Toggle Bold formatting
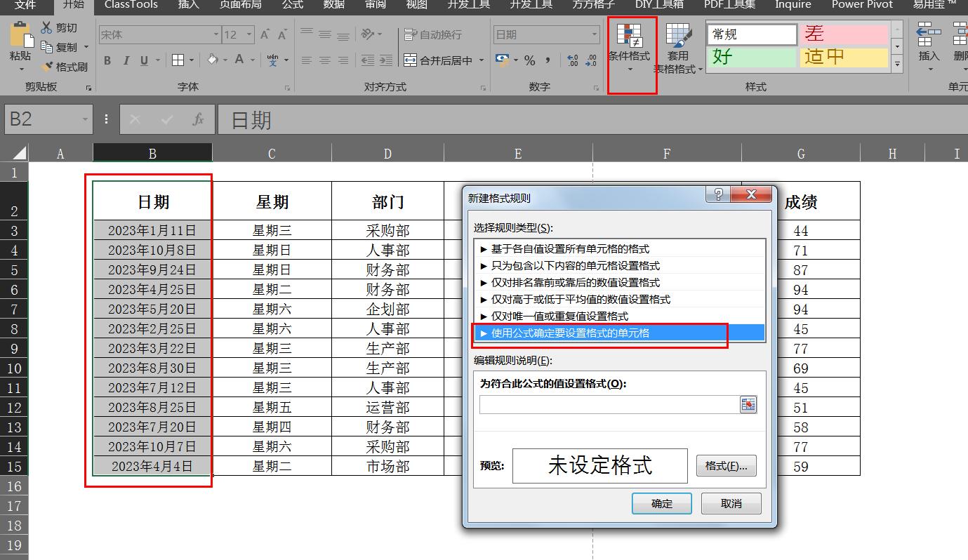 (107, 60)
